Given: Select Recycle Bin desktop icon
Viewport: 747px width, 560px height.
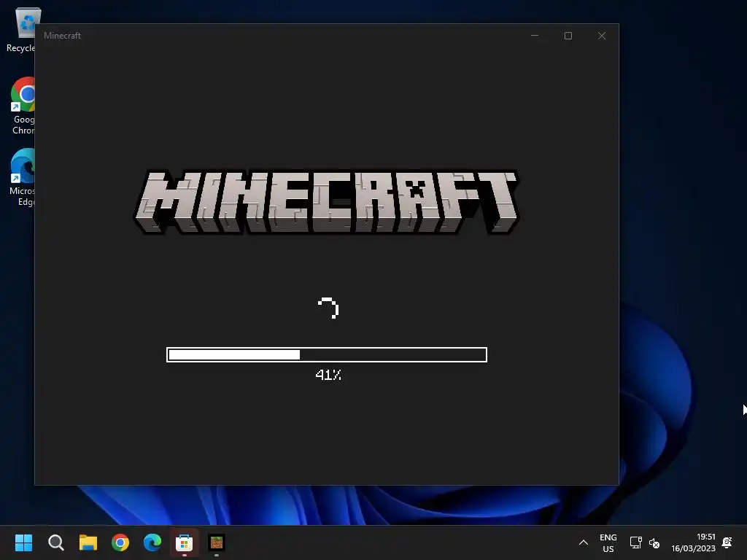Looking at the screenshot, I should point(21,30).
